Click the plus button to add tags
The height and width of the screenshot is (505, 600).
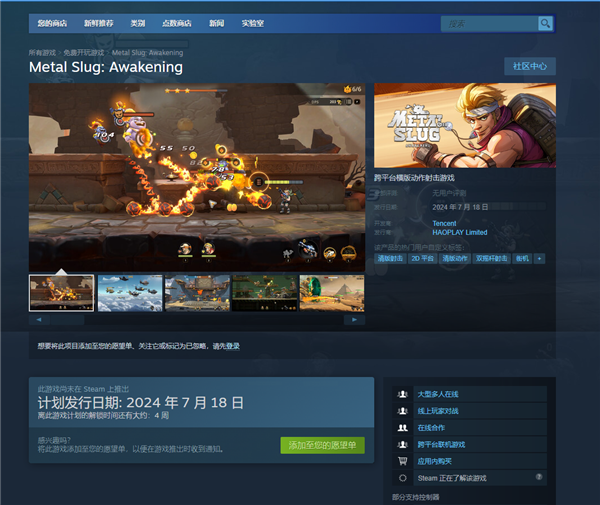[540, 259]
